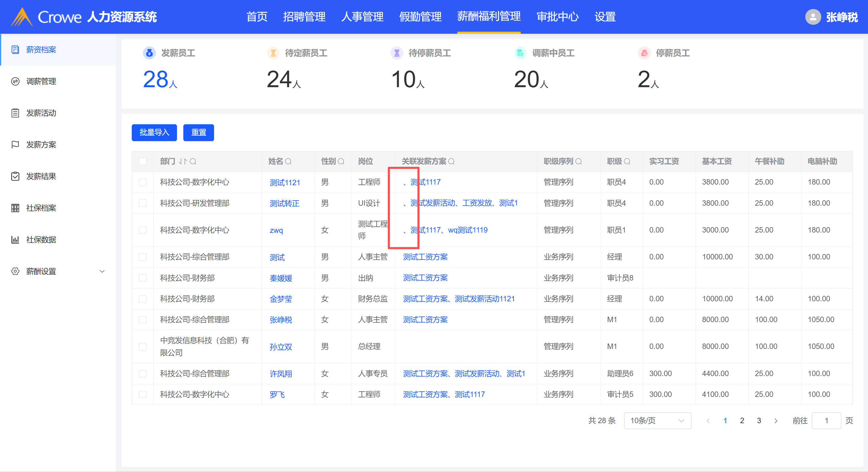This screenshot has width=868, height=472.
Task: Toggle the select-all checkbox in table header
Action: pyautogui.click(x=143, y=161)
